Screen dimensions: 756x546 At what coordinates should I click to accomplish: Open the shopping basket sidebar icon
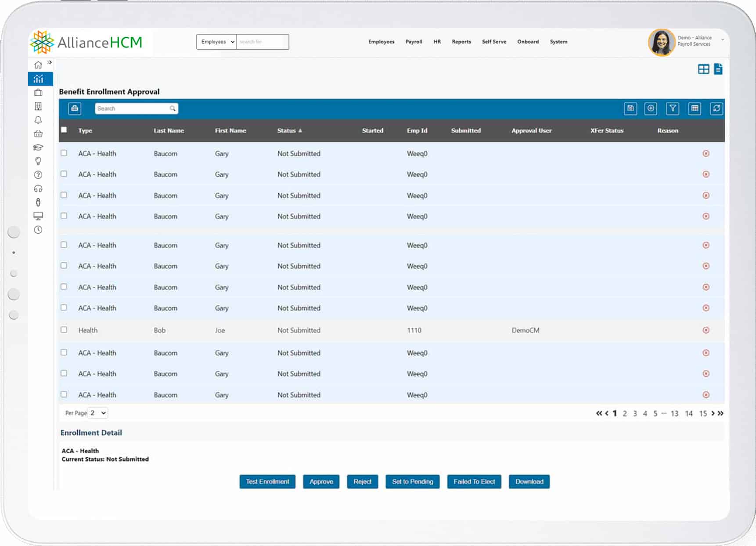tap(38, 134)
